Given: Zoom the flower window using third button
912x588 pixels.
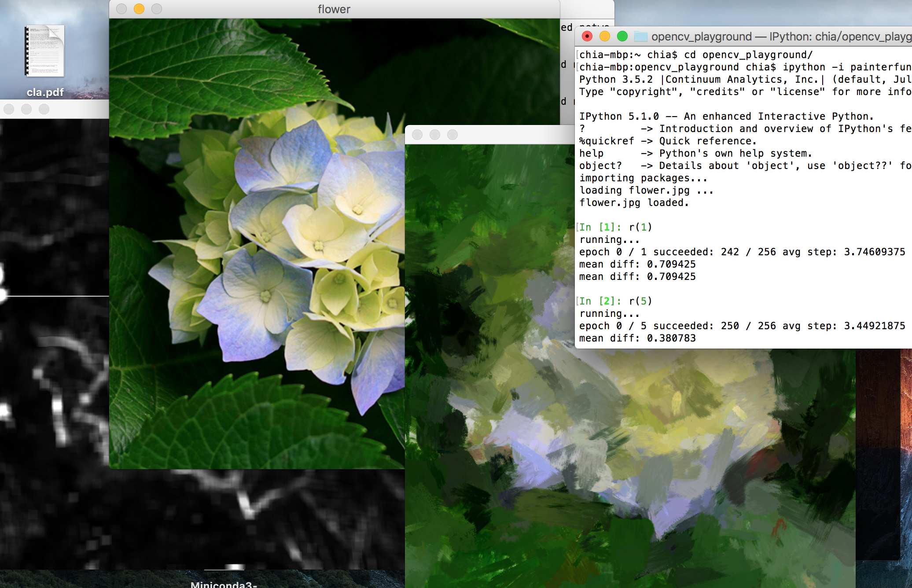Looking at the screenshot, I should [157, 9].
